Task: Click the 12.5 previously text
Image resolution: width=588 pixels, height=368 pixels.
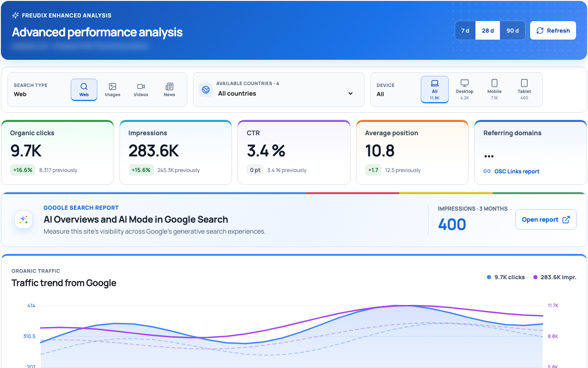Action: click(x=403, y=170)
